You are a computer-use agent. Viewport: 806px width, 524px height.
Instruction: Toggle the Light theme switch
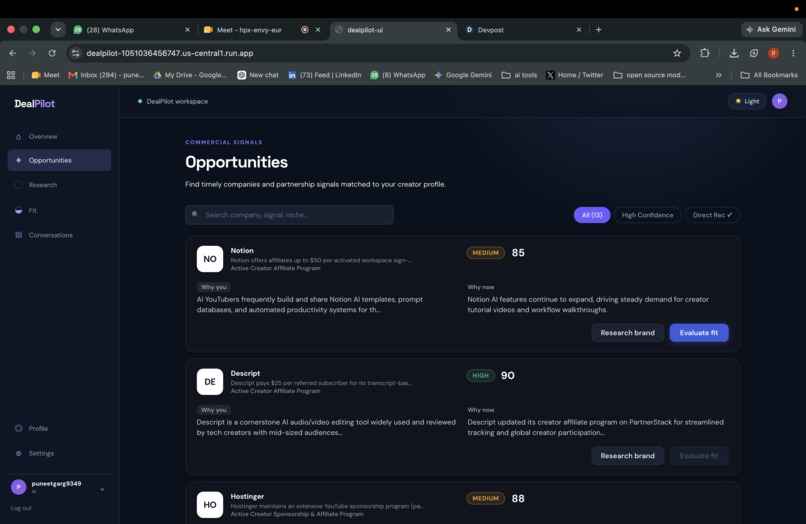(x=747, y=101)
